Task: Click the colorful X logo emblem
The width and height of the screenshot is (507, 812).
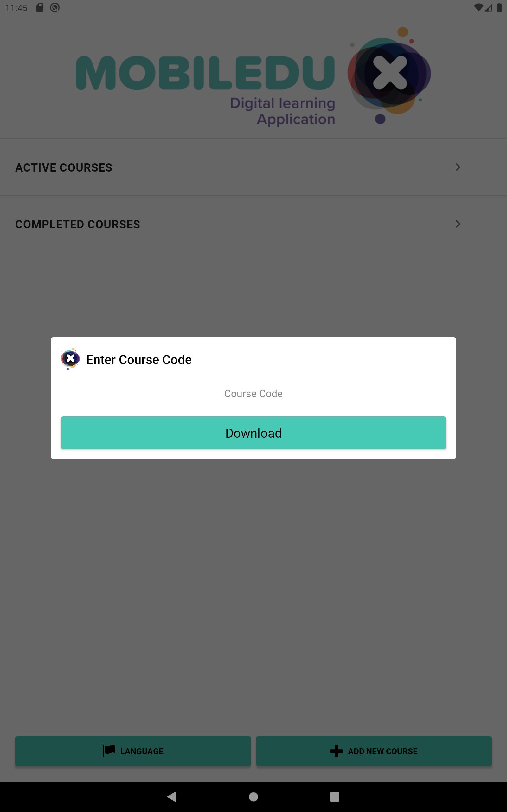Action: 389,75
